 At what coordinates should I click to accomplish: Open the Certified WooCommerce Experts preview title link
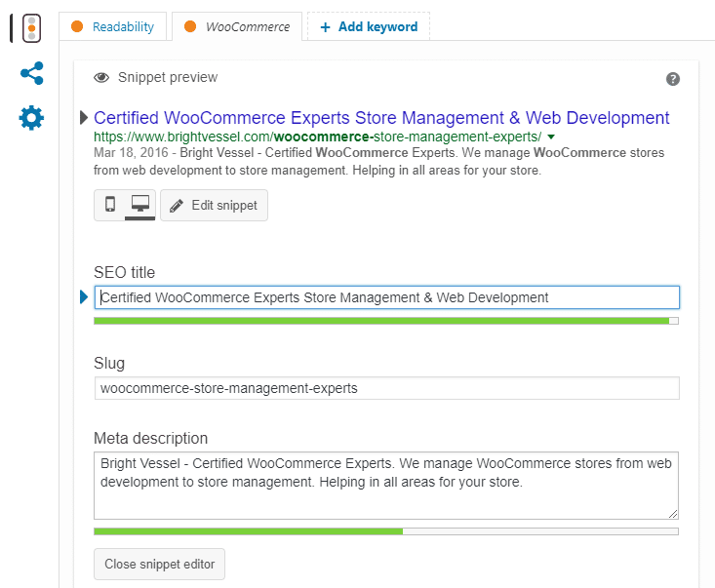(381, 118)
